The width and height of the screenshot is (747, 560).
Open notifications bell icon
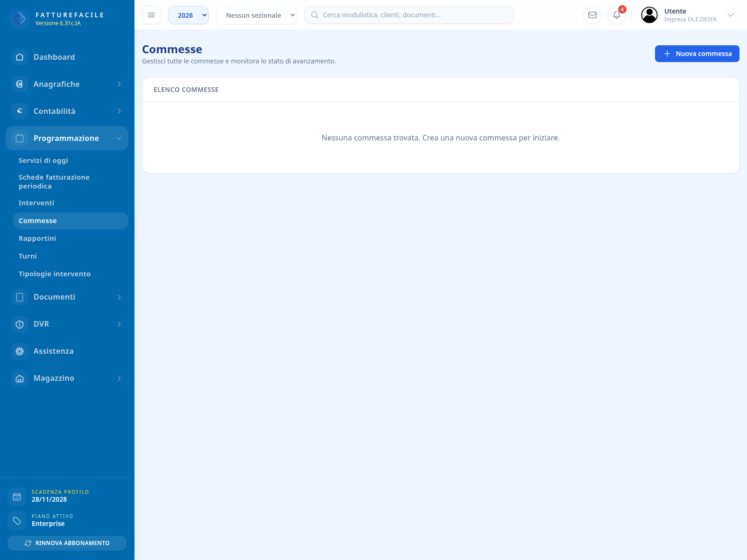tap(617, 15)
